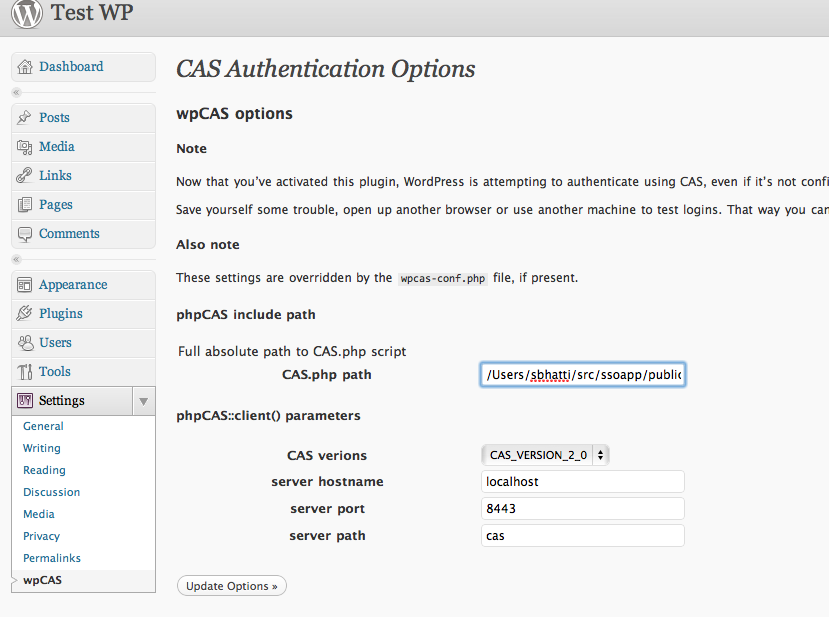
Task: Go to Permalinks settings
Action: [x=52, y=558]
